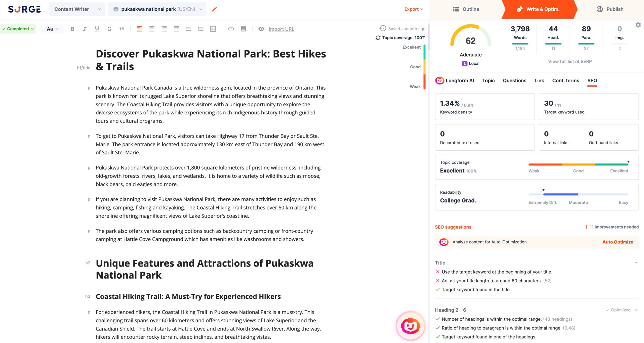
Task: Collapse the Title suggestions section
Action: tap(636, 263)
